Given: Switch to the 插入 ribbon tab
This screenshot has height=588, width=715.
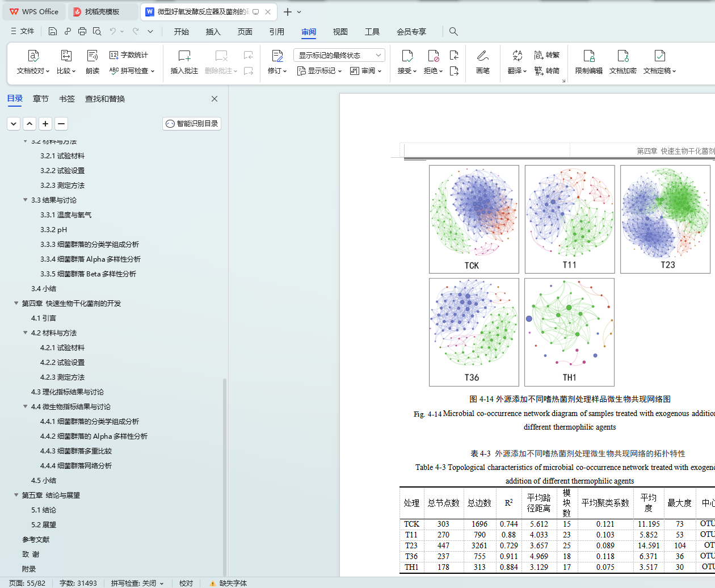Looking at the screenshot, I should click(213, 32).
